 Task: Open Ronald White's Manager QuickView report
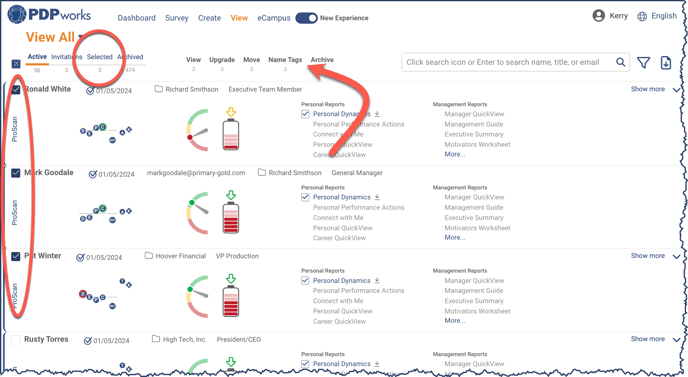(474, 114)
